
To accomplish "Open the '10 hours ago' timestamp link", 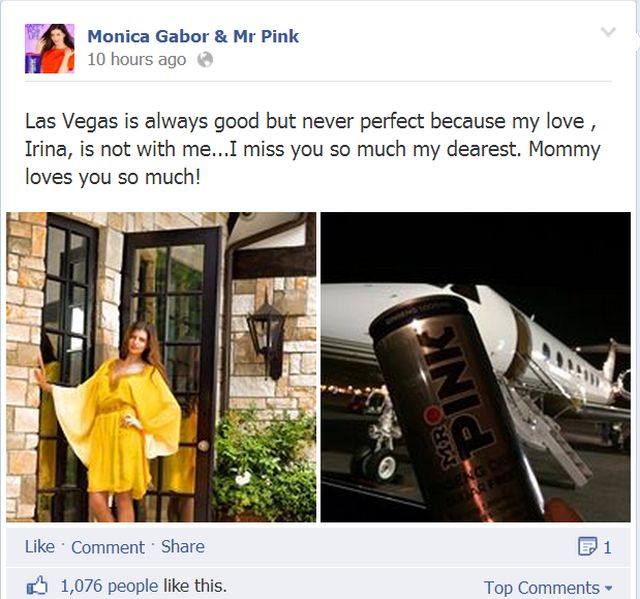I will click(137, 60).
